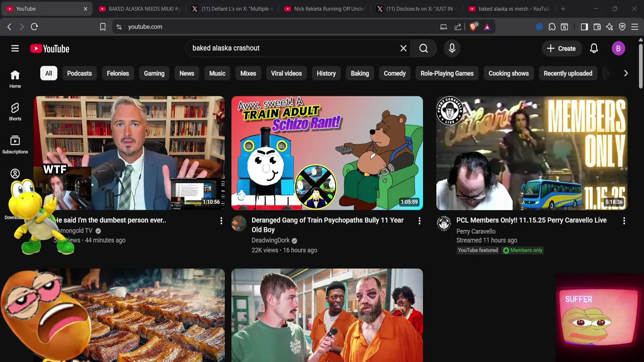The image size is (644, 362).
Task: Open the prison interview orange jumpsuit thumbnail
Action: pos(327,315)
